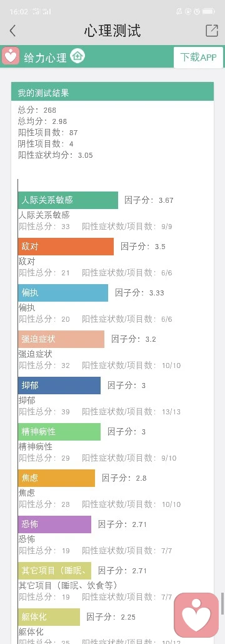Select the light blue 偏执 bar

[x=63, y=293]
